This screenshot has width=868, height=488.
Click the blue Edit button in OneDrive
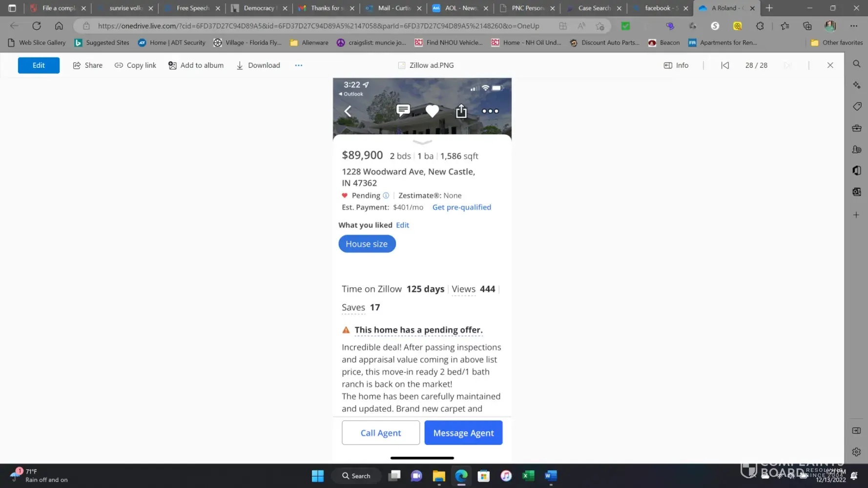(39, 65)
